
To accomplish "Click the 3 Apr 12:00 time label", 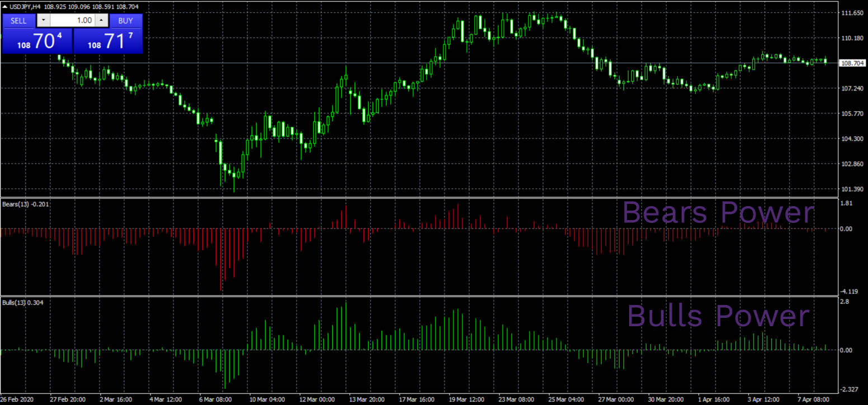I will point(763,400).
